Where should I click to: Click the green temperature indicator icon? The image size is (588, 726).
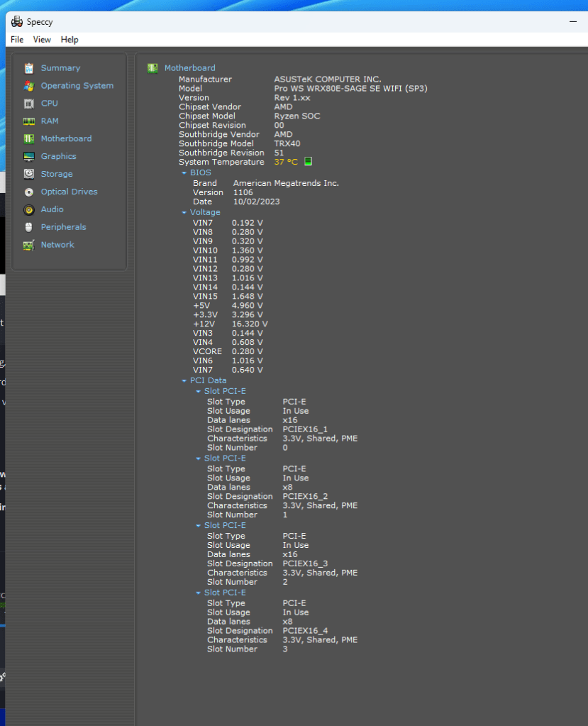(308, 161)
